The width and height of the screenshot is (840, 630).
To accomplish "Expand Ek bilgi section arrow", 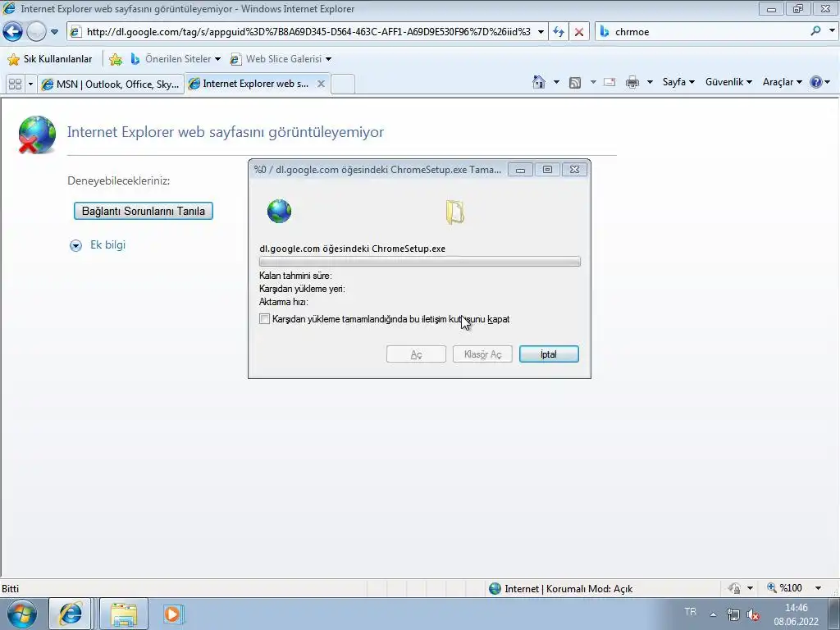I will pyautogui.click(x=76, y=246).
